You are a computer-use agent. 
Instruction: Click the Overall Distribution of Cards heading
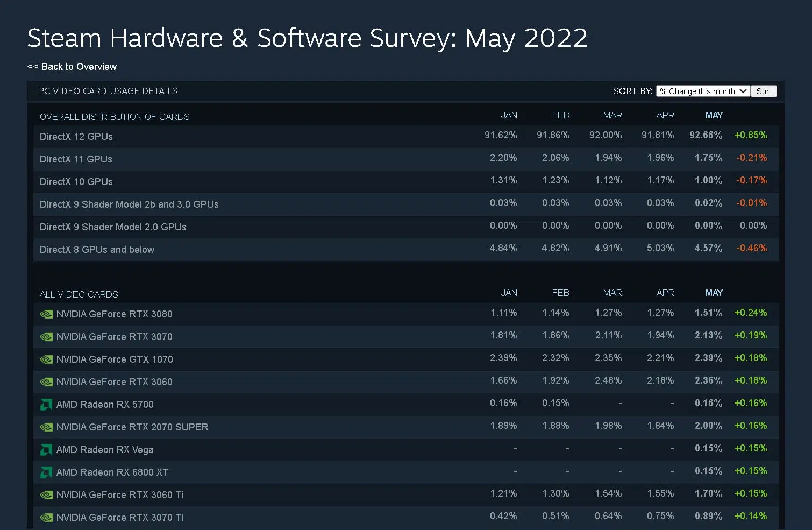pos(115,117)
